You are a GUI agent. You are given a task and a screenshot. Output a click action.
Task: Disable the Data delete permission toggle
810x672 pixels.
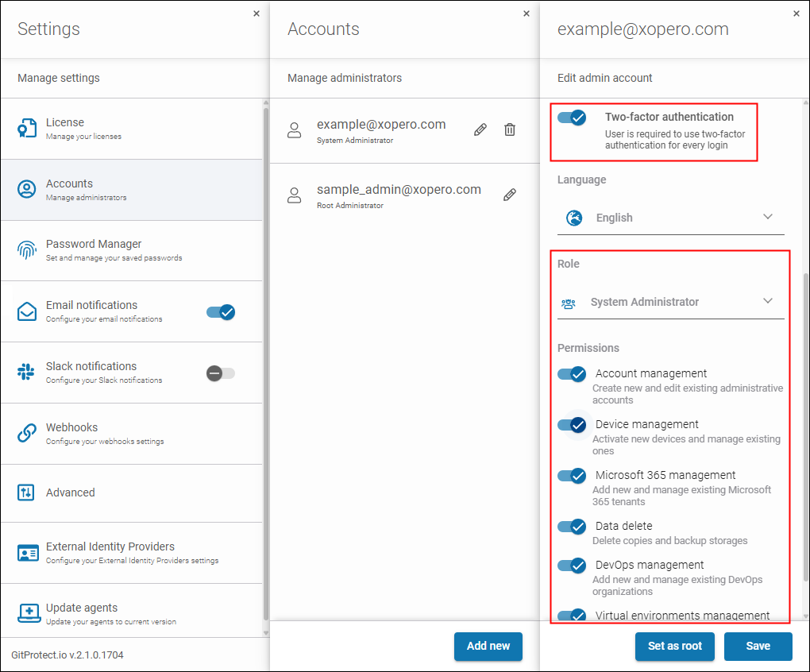pos(571,527)
